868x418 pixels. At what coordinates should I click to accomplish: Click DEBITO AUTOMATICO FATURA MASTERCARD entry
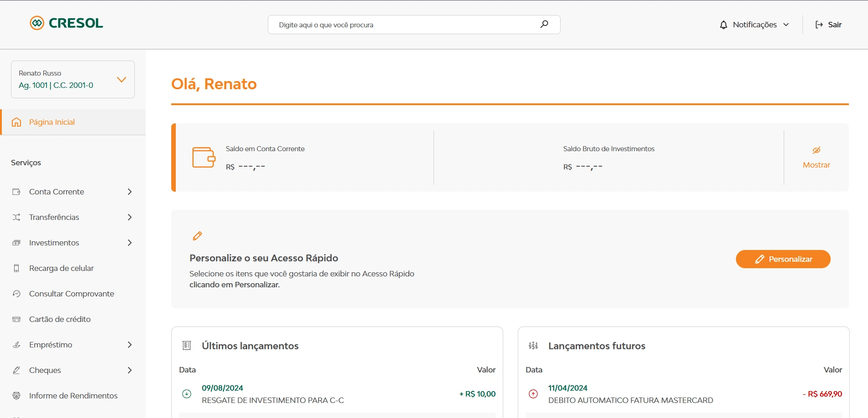(x=631, y=400)
